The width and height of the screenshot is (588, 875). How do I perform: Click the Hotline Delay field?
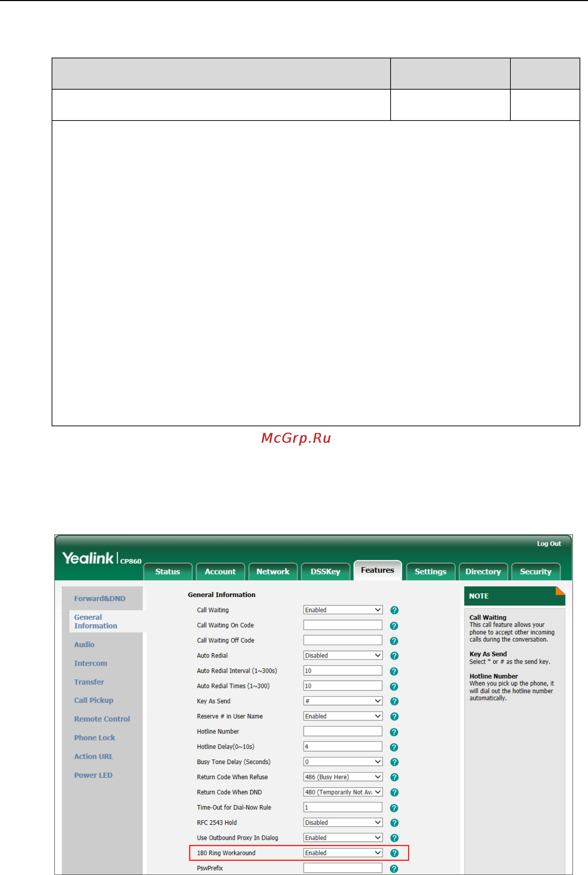point(343,747)
